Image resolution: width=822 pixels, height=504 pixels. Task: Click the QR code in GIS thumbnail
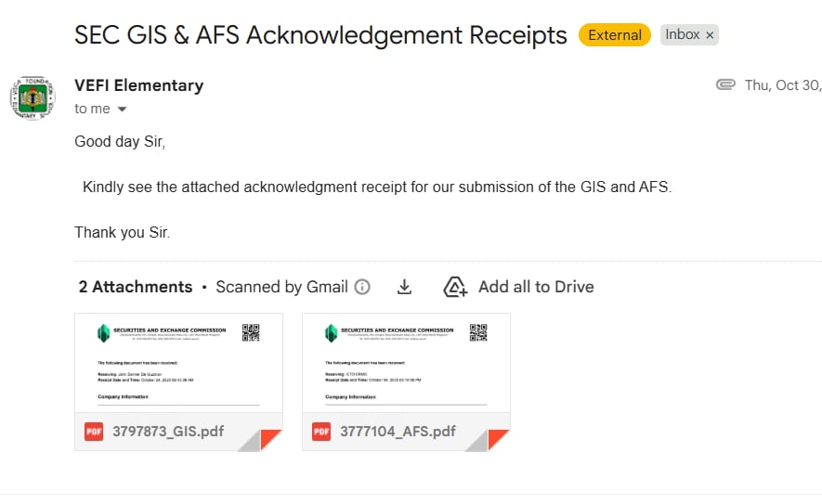(251, 332)
